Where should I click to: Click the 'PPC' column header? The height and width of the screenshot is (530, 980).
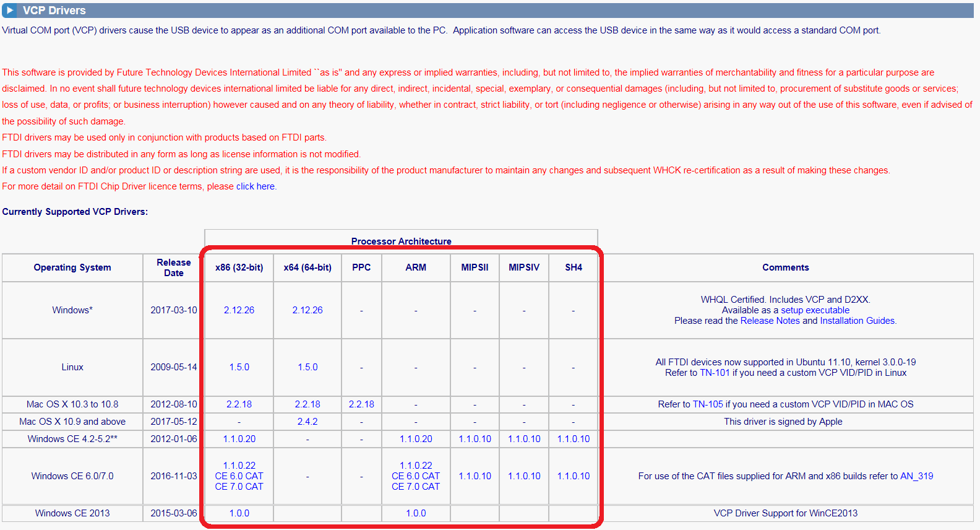click(361, 267)
